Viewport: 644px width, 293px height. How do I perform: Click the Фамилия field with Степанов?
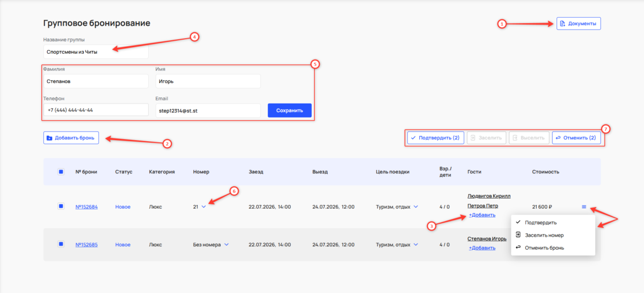tap(96, 82)
